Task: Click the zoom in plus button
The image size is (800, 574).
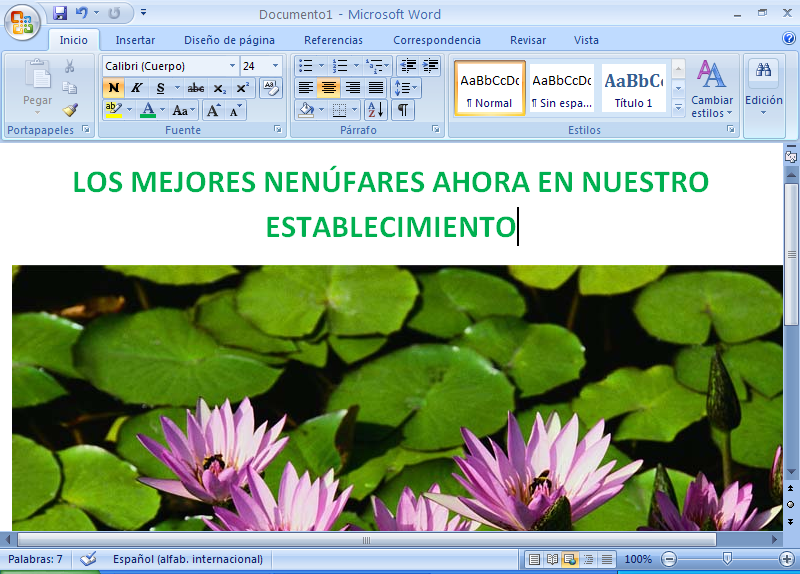Action: point(786,559)
